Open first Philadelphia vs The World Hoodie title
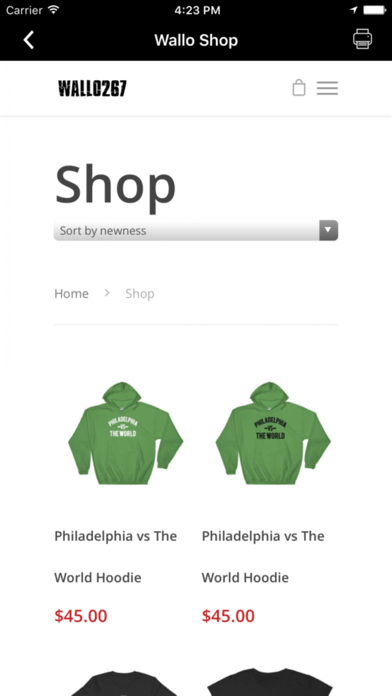 115,557
